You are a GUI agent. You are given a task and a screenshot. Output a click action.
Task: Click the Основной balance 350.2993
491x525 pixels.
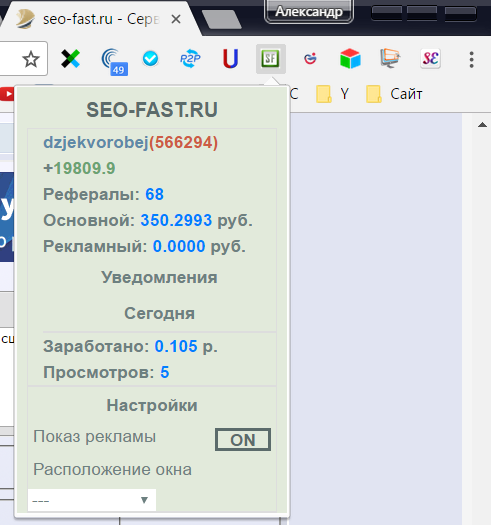click(x=176, y=221)
